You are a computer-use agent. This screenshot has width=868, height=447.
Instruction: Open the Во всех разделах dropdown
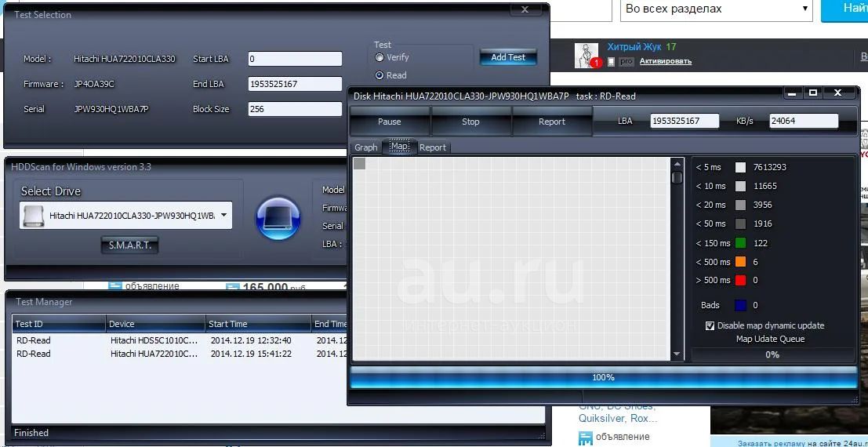[717, 9]
